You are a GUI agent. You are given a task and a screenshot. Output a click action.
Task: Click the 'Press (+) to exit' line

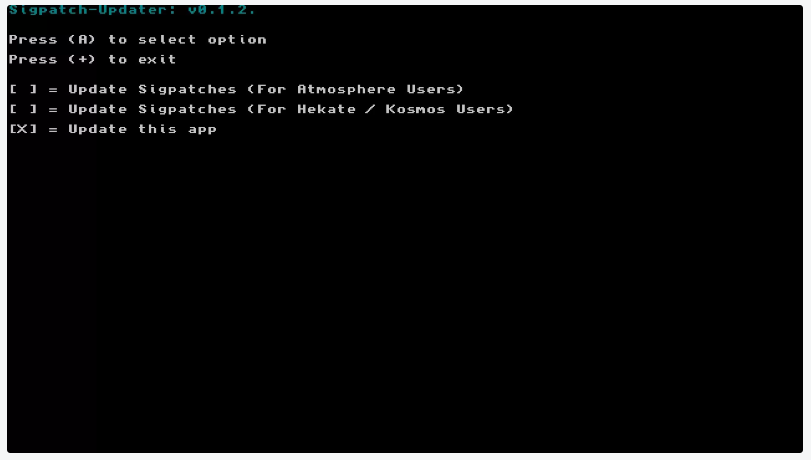tap(93, 60)
